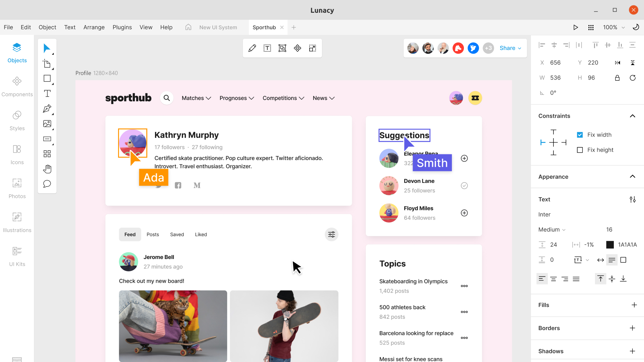The image size is (644, 362).
Task: Add a new border
Action: pos(633,328)
